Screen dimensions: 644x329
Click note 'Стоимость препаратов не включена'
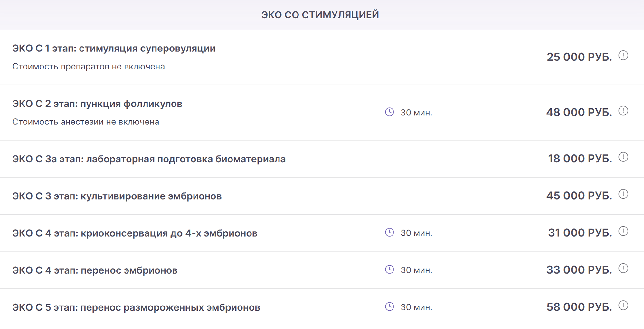point(89,67)
